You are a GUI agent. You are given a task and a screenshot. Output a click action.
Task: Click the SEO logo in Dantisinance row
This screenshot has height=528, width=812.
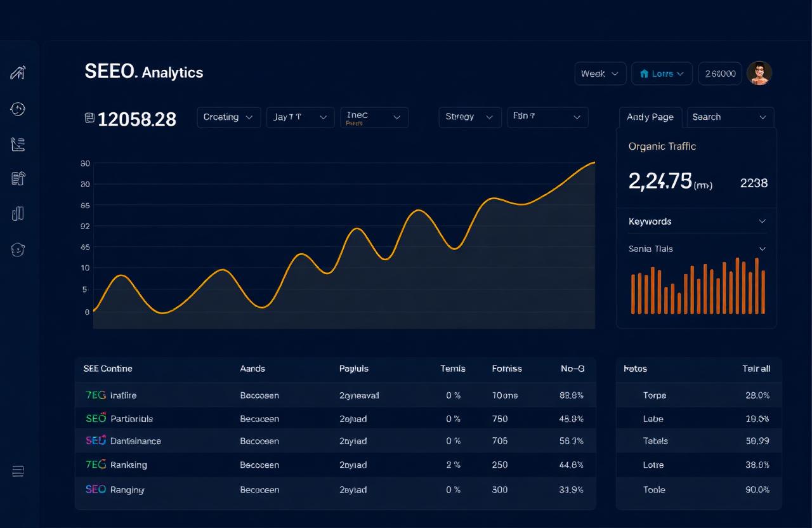(96, 440)
